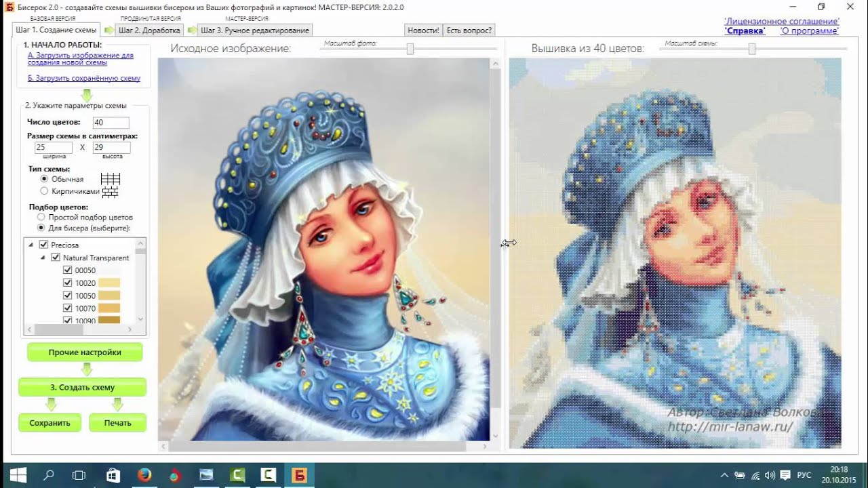Open Шаг 3. Ручное редактирование tab

coord(255,30)
